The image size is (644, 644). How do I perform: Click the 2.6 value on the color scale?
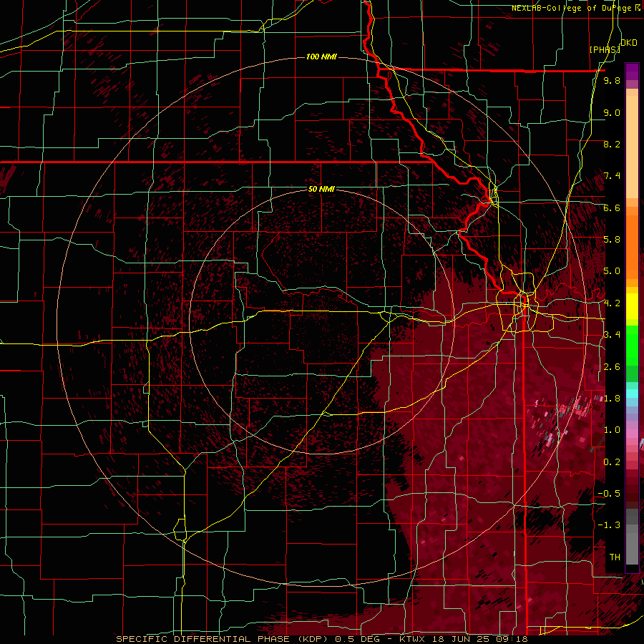(612, 367)
